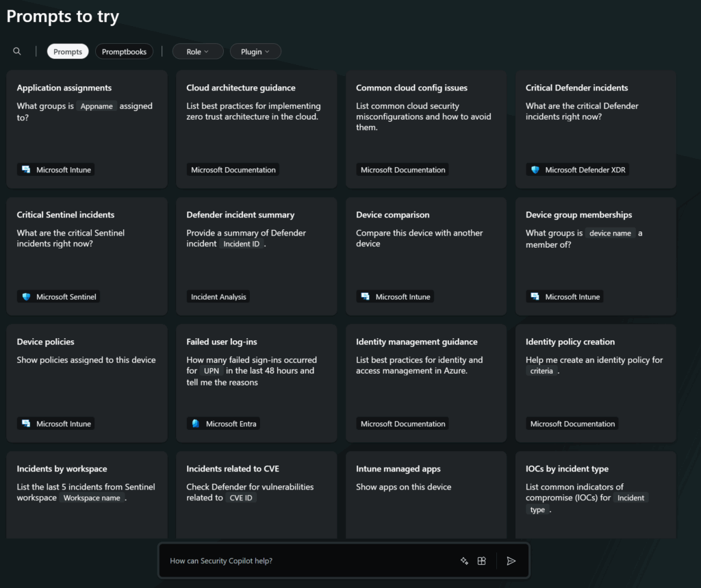Click 'Compare this device with another device' text
The width and height of the screenshot is (701, 588).
(420, 238)
